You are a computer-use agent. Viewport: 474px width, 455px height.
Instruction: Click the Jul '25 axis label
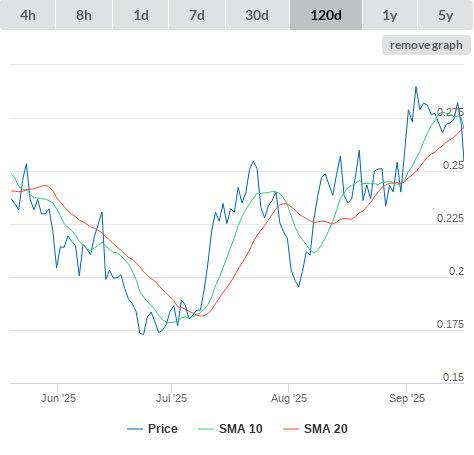[172, 398]
